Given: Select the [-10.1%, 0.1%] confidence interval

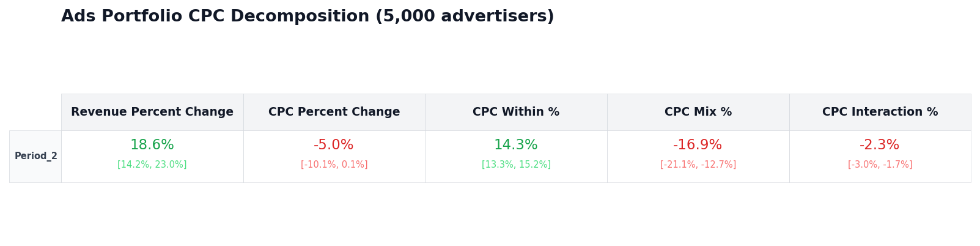Looking at the screenshot, I should [x=334, y=165].
